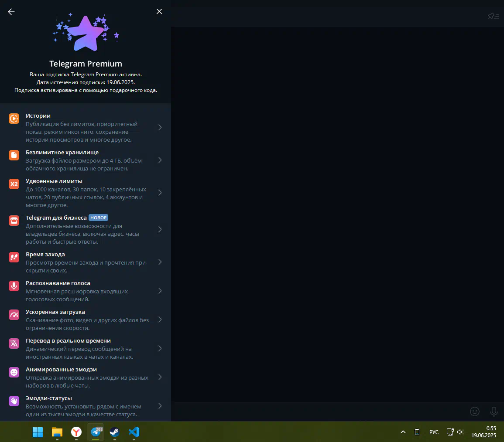Viewport: 504px width, 442px height.
Task: Expand the Эмодзи-статусы chevron
Action: pos(160,406)
